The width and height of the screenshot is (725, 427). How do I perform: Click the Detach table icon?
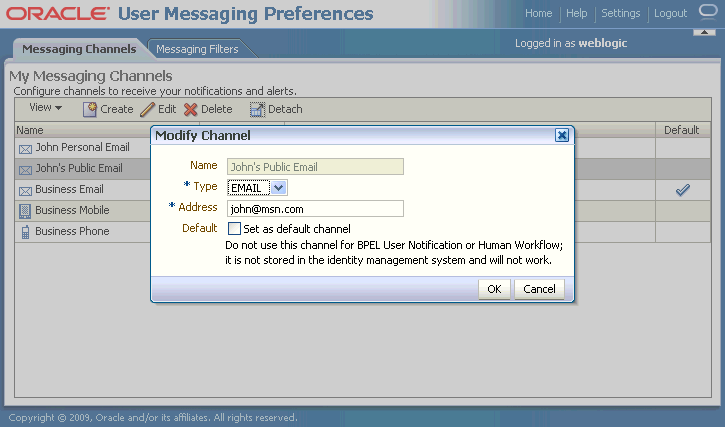click(x=257, y=110)
